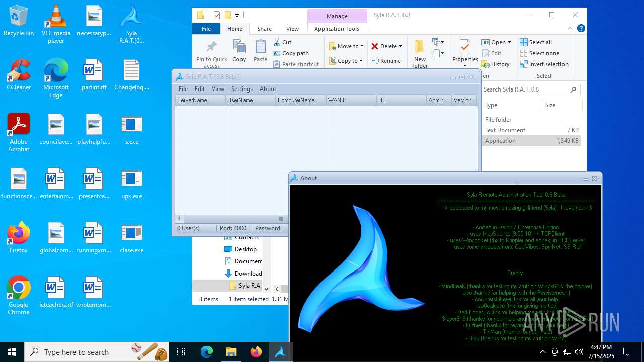This screenshot has height=362, width=644.
Task: Click the Type column header in Explorer
Action: (x=511, y=105)
